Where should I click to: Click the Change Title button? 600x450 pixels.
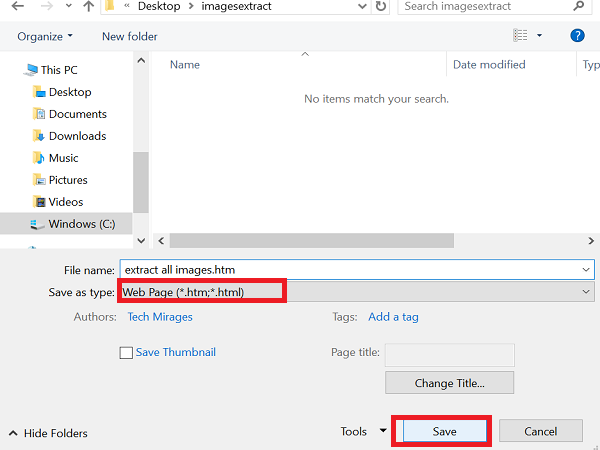(x=449, y=383)
